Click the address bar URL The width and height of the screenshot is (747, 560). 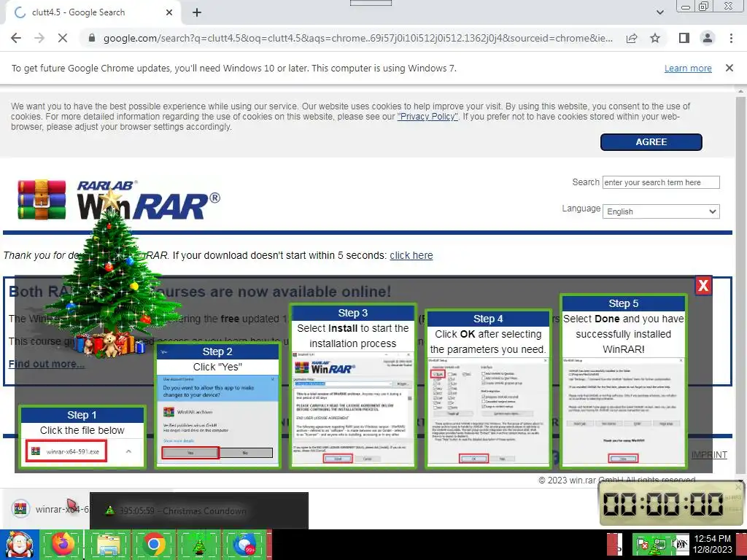coord(357,38)
